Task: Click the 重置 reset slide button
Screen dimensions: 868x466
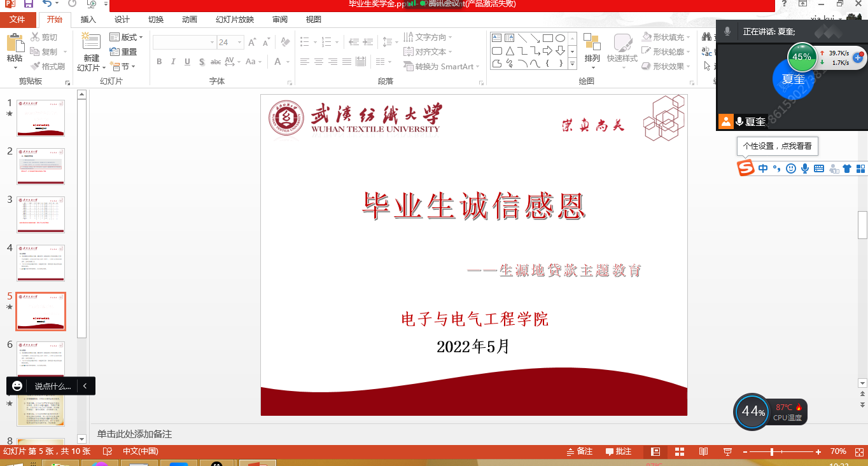Action: [x=123, y=52]
